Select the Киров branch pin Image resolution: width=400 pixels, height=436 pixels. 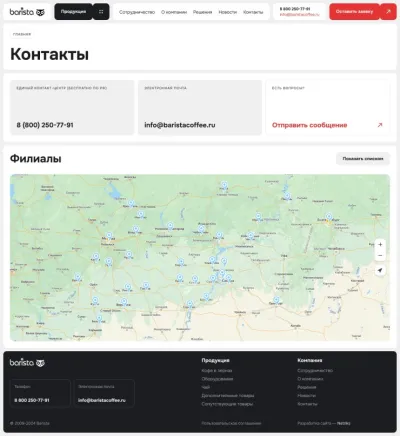224,184
